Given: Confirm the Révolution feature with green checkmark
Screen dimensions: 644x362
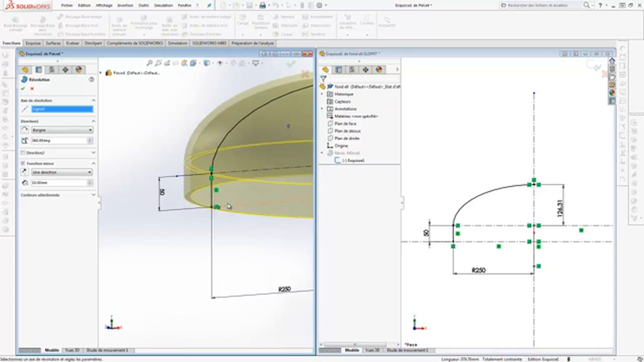Looking at the screenshot, I should [23, 89].
